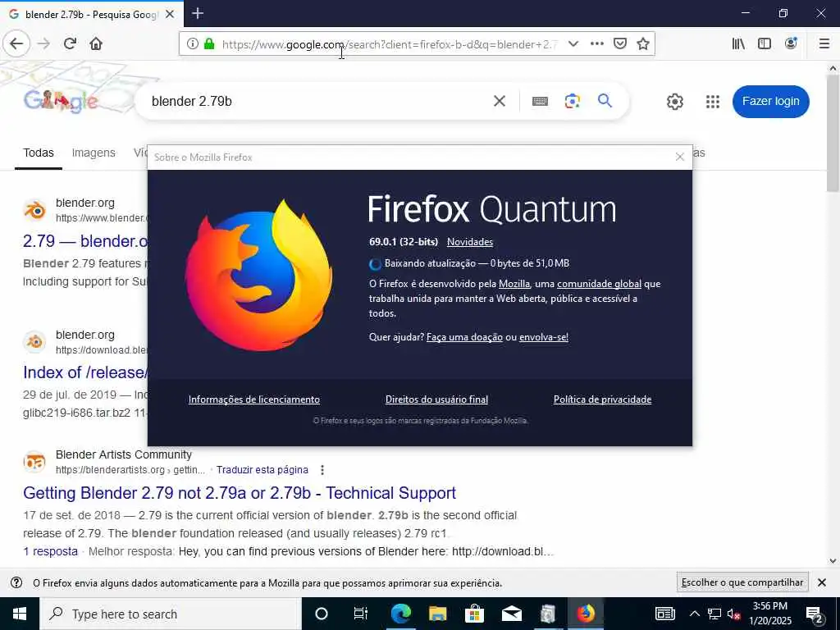Open the Google apps grid
Viewport: 840px width, 630px height.
click(713, 101)
